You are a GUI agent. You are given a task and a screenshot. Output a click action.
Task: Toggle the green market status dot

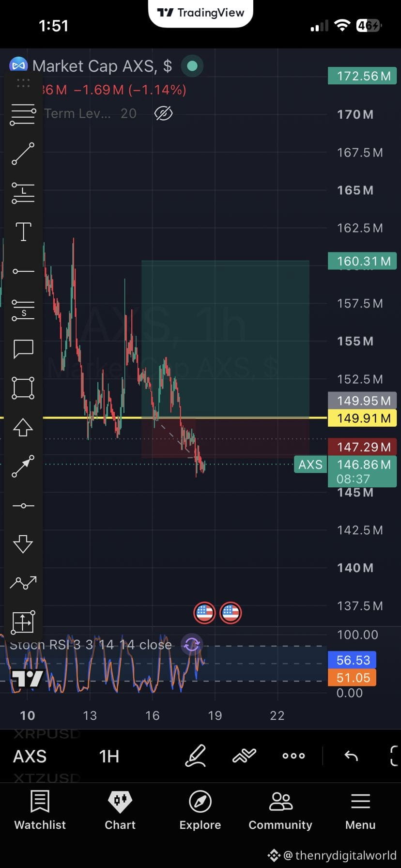pos(192,66)
